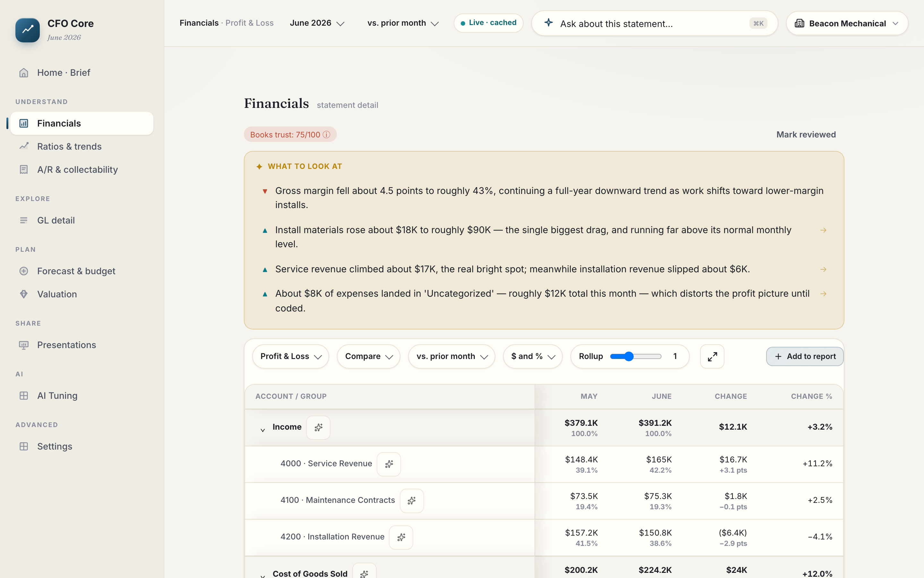Open GL detail page
This screenshot has width=924, height=578.
82,220
